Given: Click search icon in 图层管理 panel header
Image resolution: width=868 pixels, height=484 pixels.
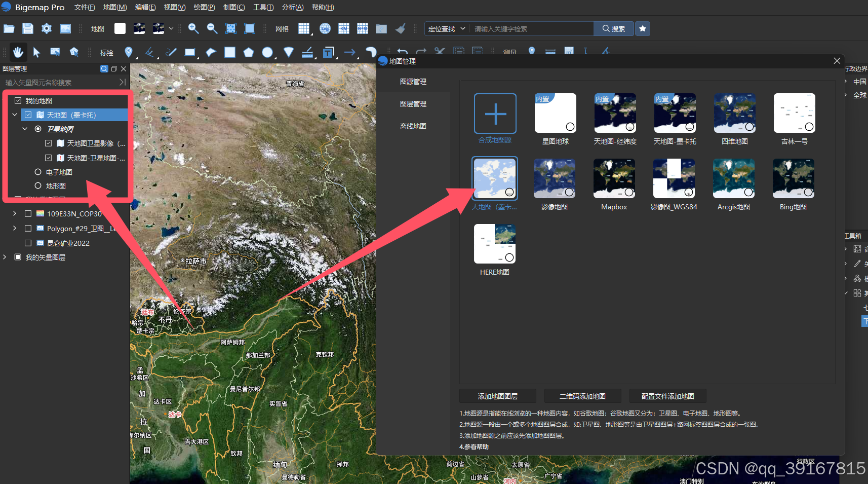Looking at the screenshot, I should [104, 68].
